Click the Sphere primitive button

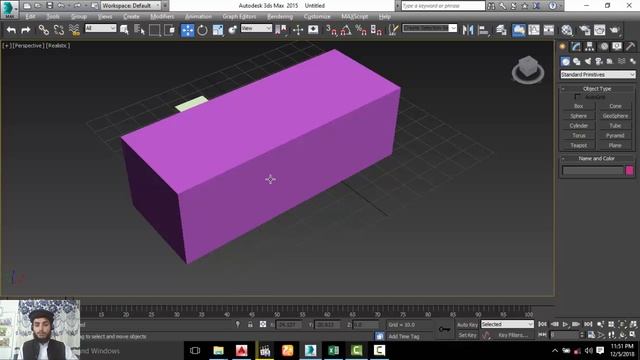(578, 116)
